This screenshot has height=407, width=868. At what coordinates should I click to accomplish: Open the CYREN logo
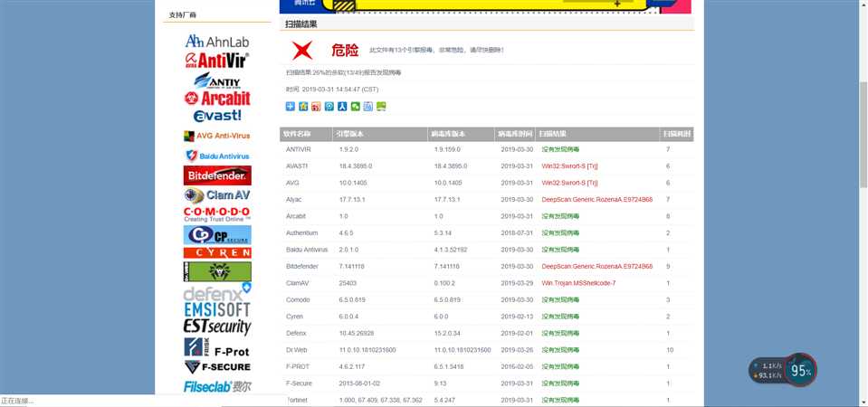[217, 252]
